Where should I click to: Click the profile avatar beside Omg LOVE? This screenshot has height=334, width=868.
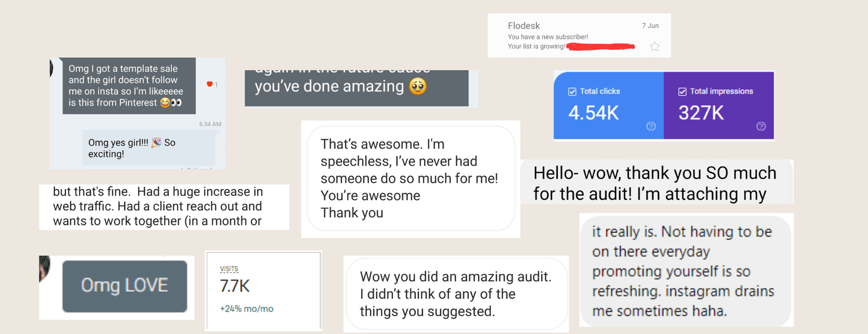point(45,269)
